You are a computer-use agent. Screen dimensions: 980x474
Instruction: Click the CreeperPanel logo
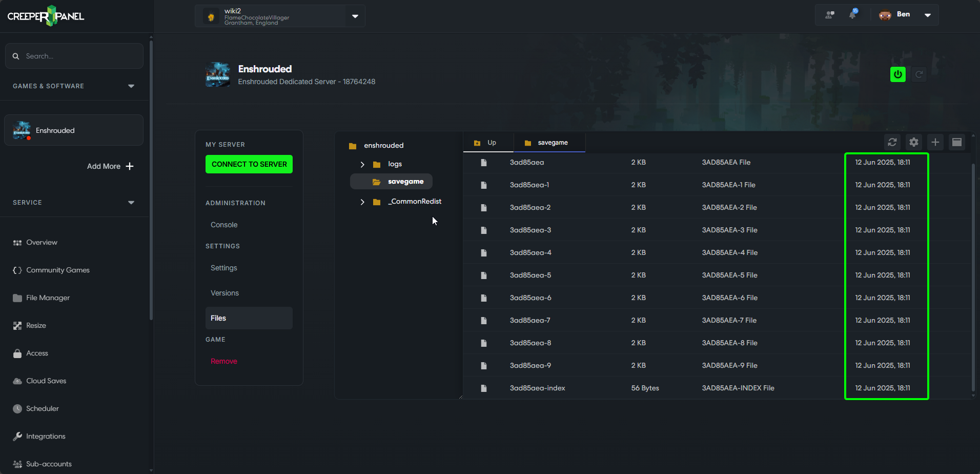click(46, 16)
